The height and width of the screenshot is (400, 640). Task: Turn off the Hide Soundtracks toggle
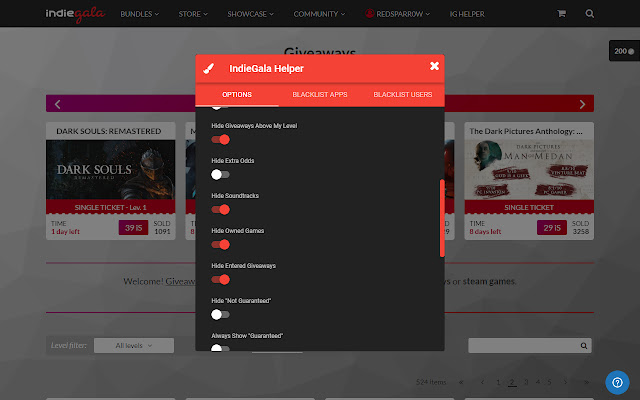[x=220, y=210]
